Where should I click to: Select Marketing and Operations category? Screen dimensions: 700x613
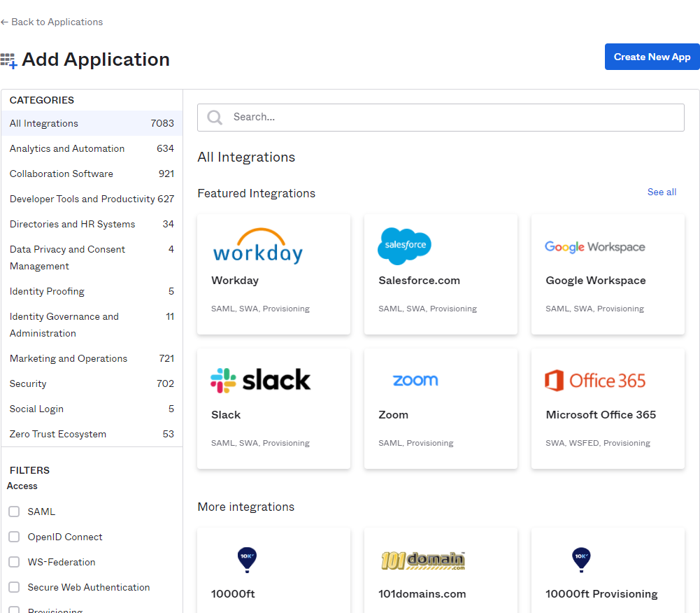(92, 358)
